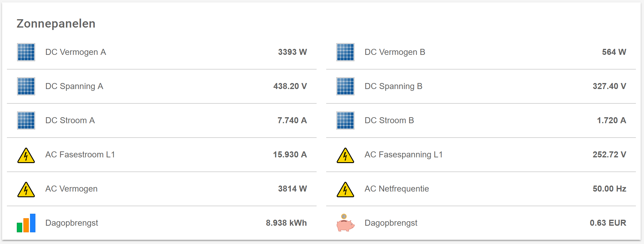Click the 564 W power value
Image resolution: width=644 pixels, height=244 pixels.
tap(614, 52)
